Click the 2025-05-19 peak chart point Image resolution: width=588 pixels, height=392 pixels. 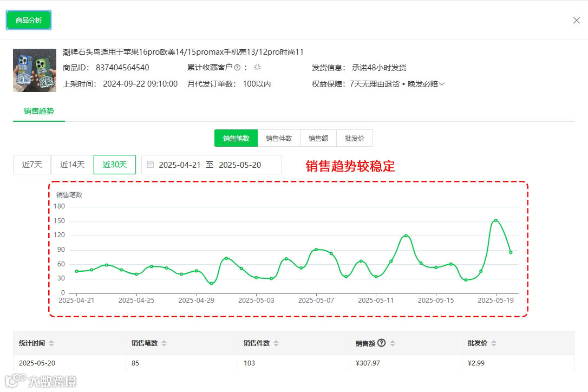click(496, 220)
